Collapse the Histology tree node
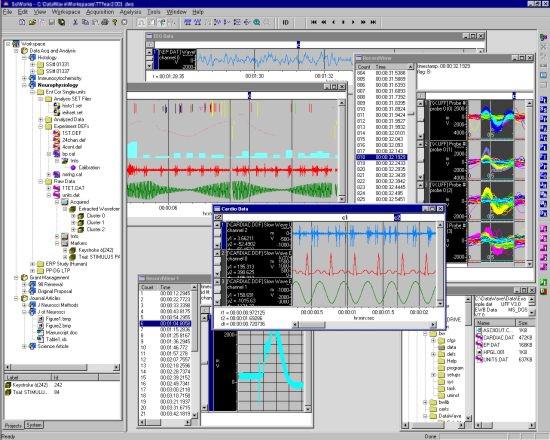Screen dimensions: 550x440 point(24,58)
